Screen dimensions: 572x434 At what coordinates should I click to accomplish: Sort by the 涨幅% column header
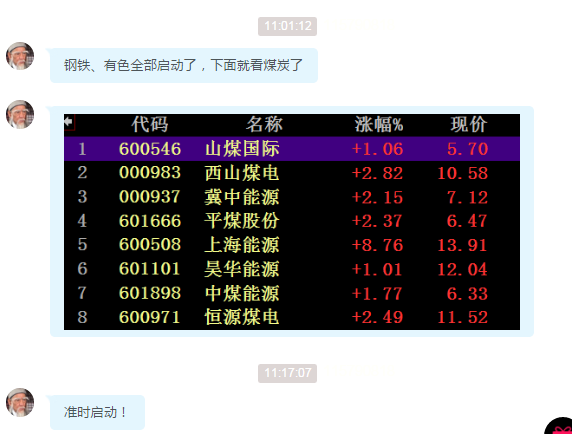point(379,124)
